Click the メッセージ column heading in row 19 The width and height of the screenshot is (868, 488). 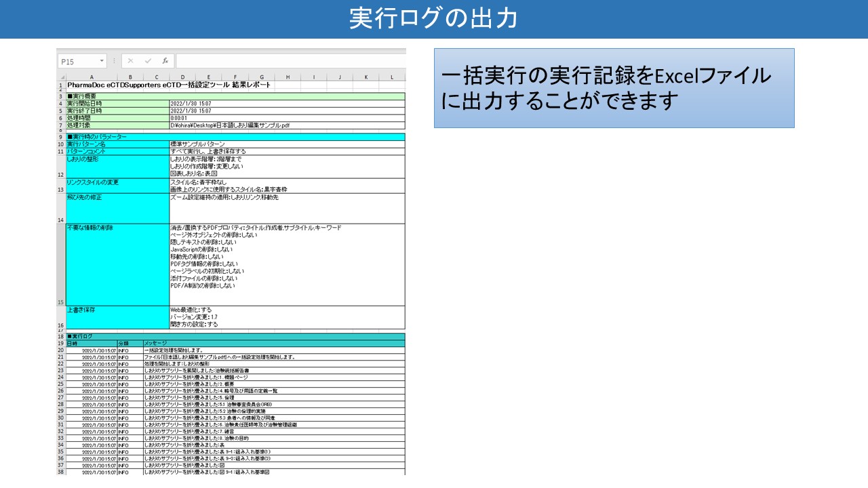pyautogui.click(x=155, y=344)
